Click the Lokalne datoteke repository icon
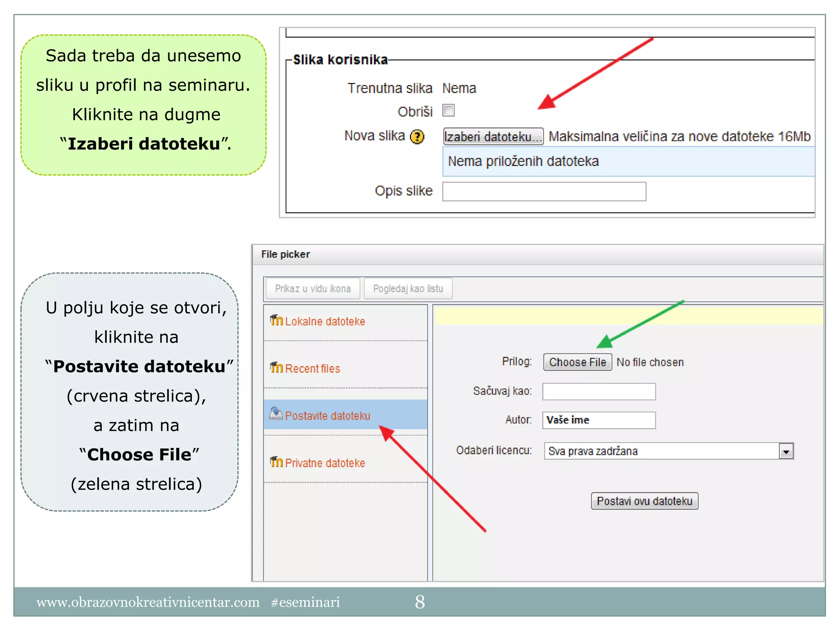This screenshot has height=630, width=840. pos(276,320)
